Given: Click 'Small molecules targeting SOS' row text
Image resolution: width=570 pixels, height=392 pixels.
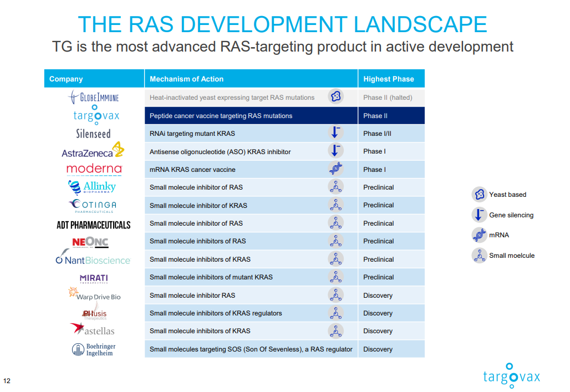Looking at the screenshot, I should (x=251, y=349).
